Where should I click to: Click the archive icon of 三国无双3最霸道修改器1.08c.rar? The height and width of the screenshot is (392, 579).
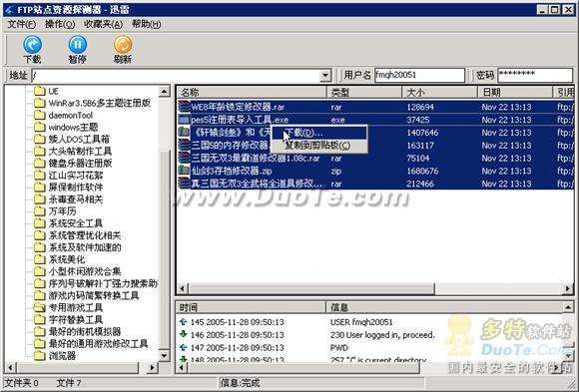(x=184, y=158)
